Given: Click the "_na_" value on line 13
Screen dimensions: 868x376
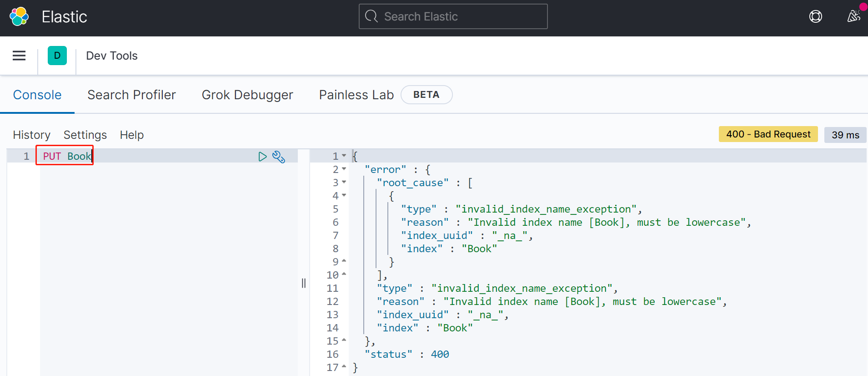Looking at the screenshot, I should pyautogui.click(x=486, y=315).
